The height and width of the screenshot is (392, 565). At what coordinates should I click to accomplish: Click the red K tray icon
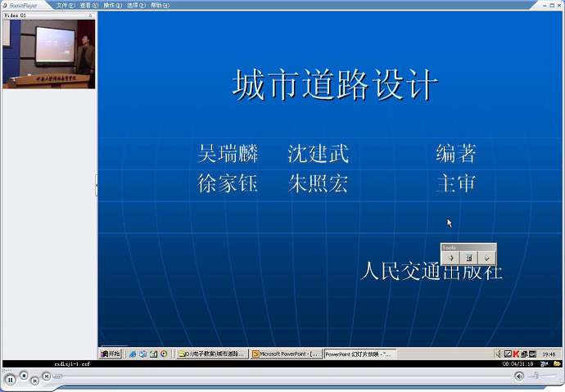(x=516, y=354)
